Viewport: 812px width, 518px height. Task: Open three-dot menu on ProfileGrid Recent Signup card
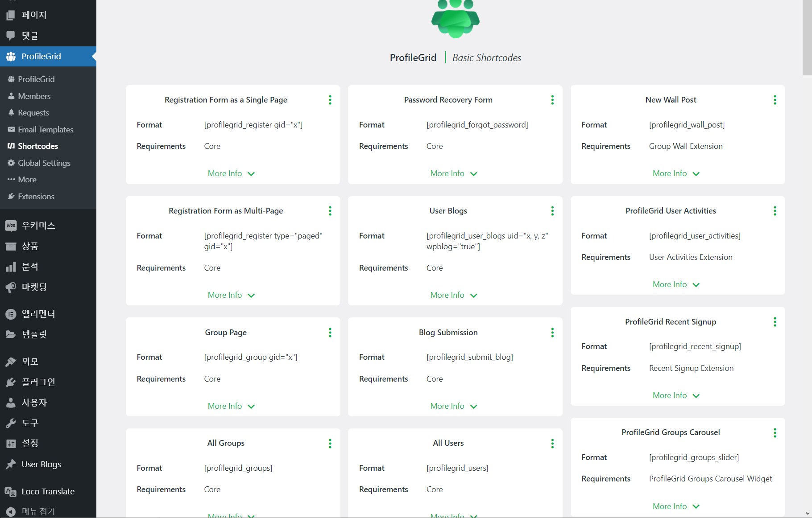(775, 322)
